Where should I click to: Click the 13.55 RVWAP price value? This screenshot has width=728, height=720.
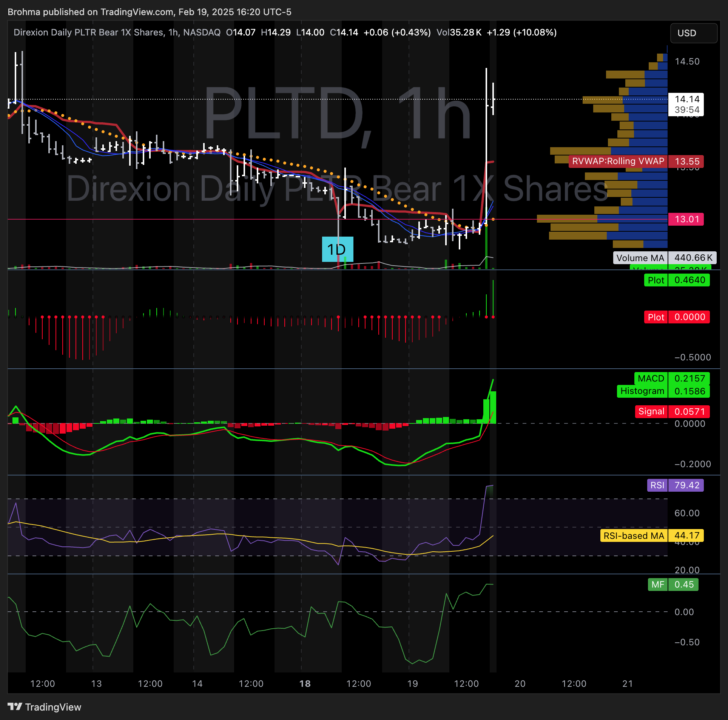(687, 162)
